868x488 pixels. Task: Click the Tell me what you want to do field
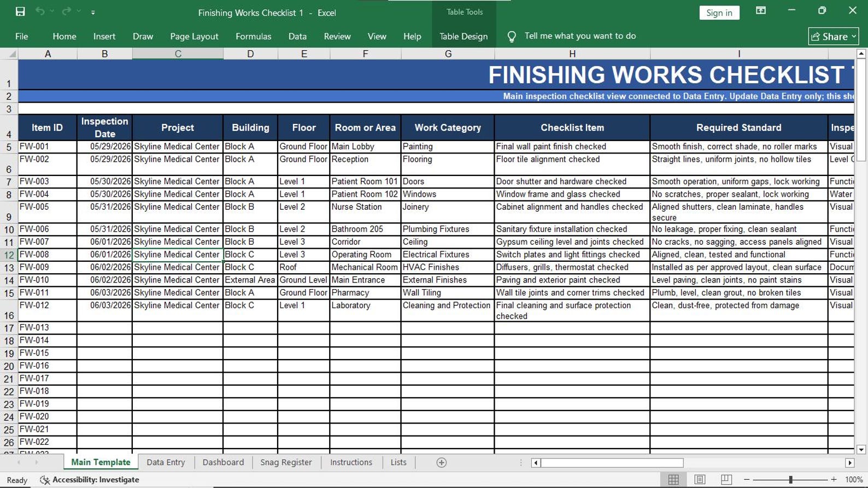click(580, 36)
